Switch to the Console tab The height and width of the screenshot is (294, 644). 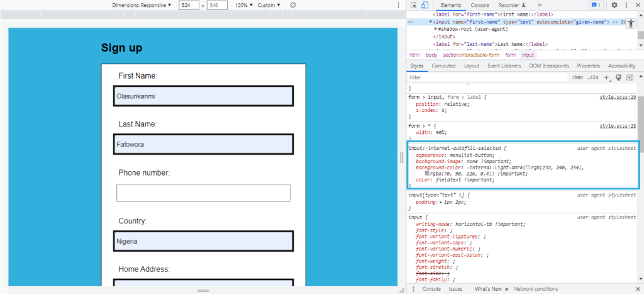(480, 5)
